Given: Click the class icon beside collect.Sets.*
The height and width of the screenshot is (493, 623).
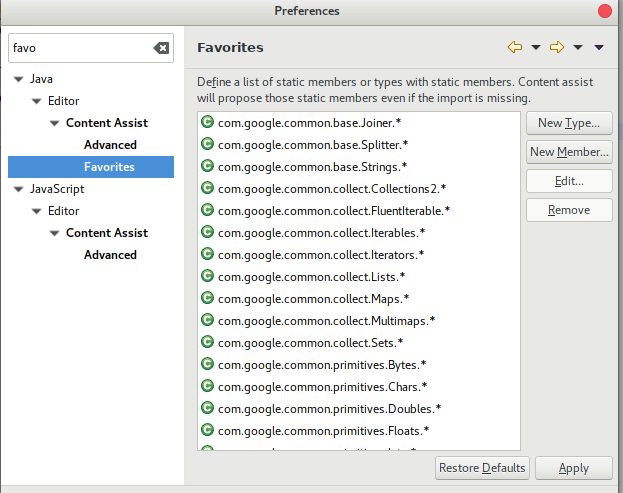Looking at the screenshot, I should 207,342.
